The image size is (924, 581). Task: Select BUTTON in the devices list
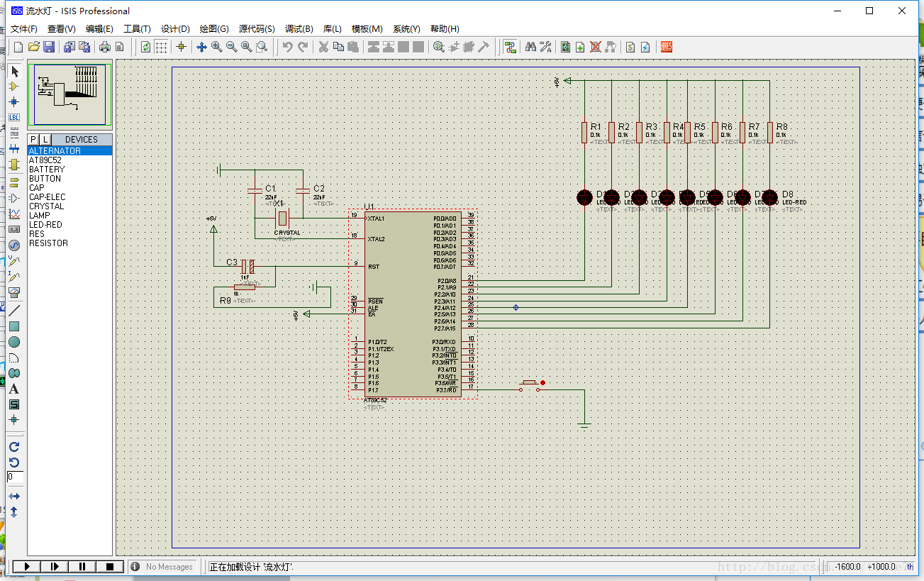pos(69,179)
